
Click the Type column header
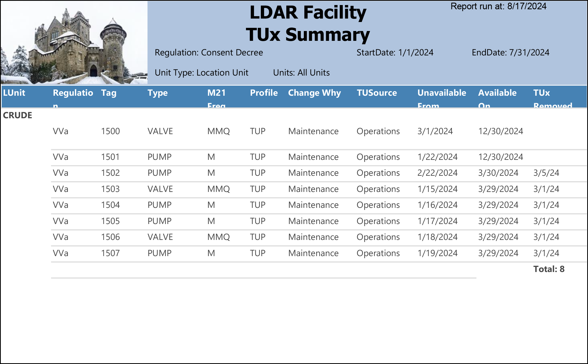[158, 93]
